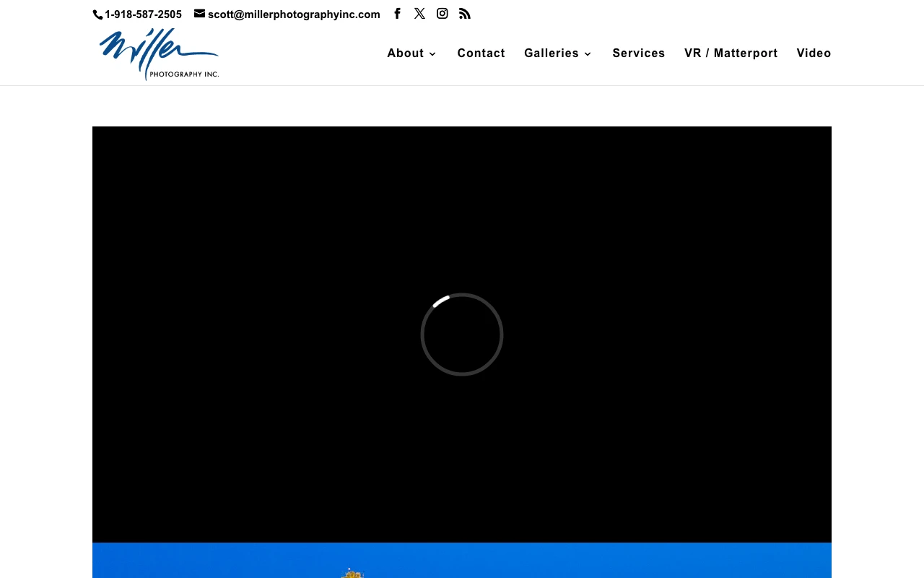Image resolution: width=924 pixels, height=578 pixels.
Task: Click the Miller Photography Inc. logo
Action: tap(159, 54)
